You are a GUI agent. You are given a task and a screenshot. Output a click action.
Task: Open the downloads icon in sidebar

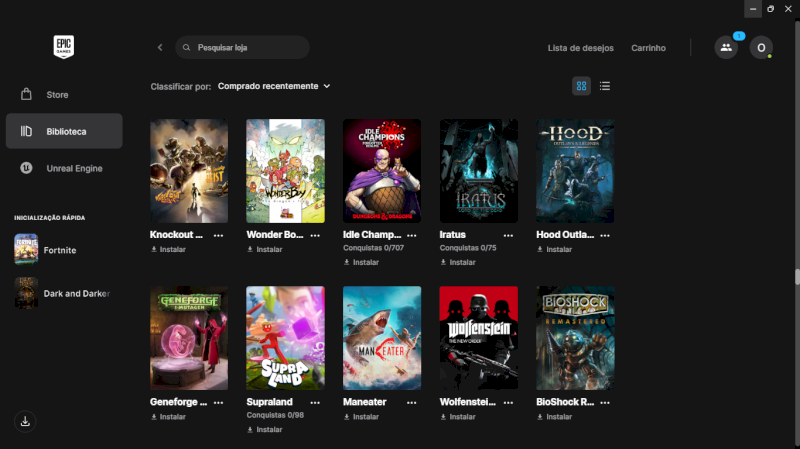pyautogui.click(x=25, y=421)
